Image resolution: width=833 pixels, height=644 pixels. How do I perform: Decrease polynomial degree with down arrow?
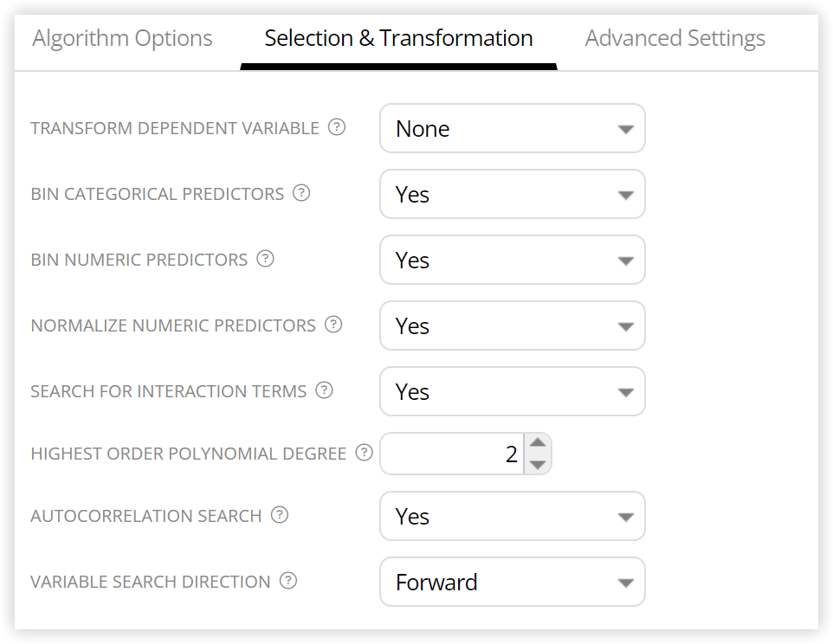pyautogui.click(x=538, y=465)
